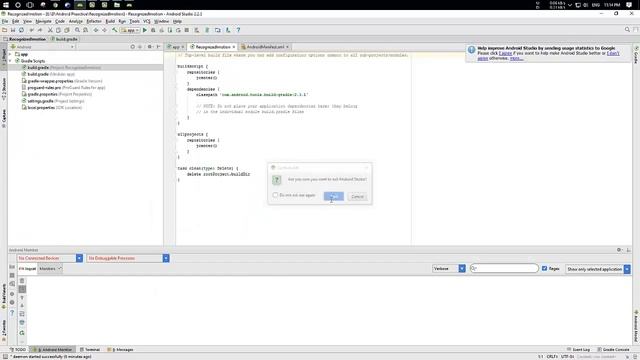
Task: Click the logcat search input field
Action: click(504, 268)
